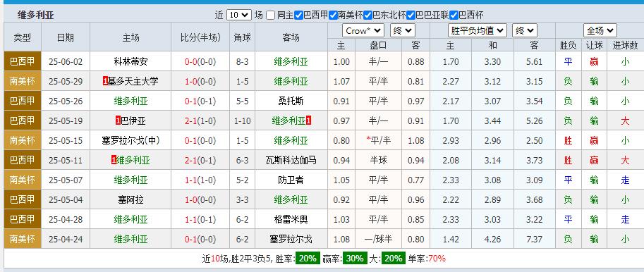
Task: Click the 客场 column header
Action: pos(291,37)
